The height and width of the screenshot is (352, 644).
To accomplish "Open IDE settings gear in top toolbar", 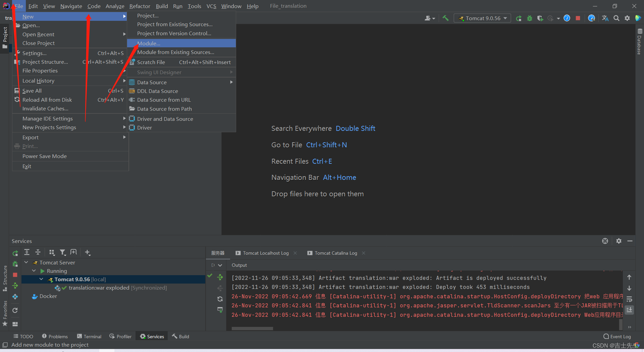I will pos(627,18).
